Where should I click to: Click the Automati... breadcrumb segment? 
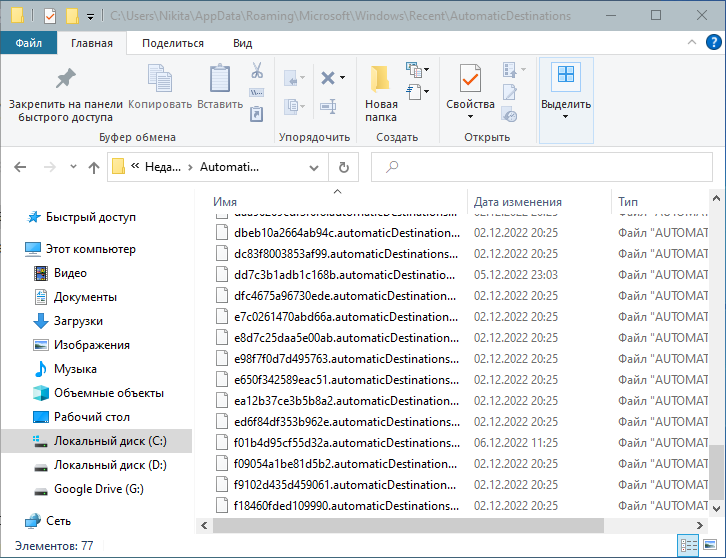point(229,167)
